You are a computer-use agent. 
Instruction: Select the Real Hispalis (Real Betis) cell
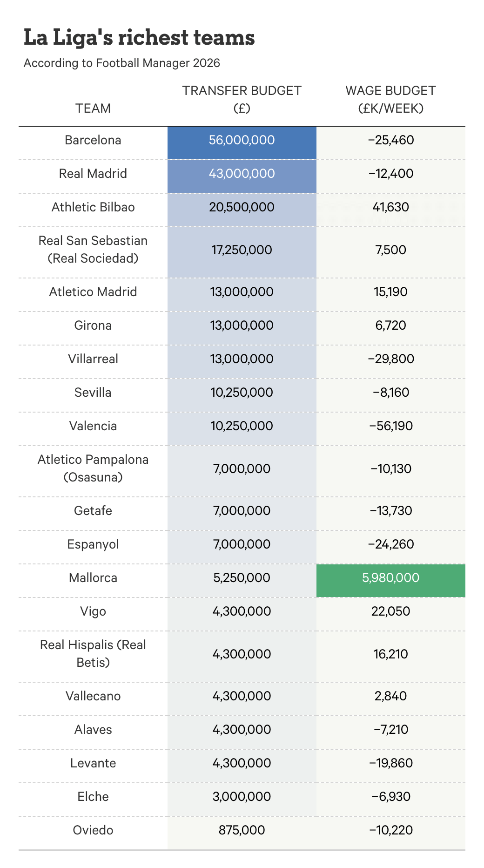pos(93,654)
